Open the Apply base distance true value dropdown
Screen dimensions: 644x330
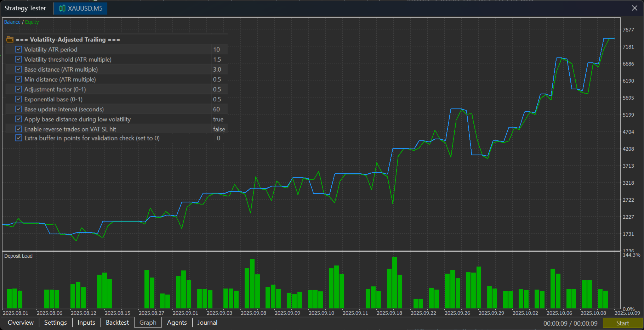(220, 119)
